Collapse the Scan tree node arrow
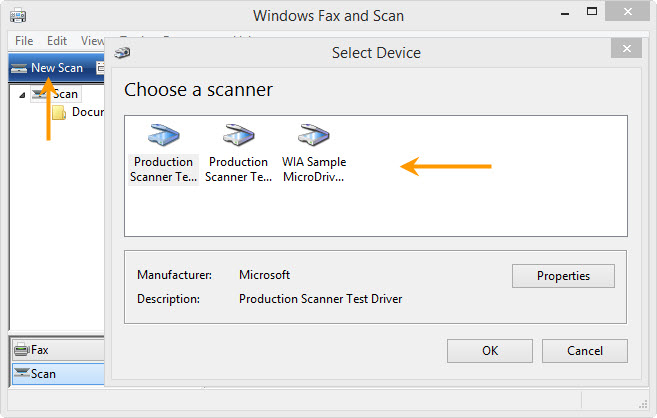This screenshot has width=657, height=418. pos(22,94)
